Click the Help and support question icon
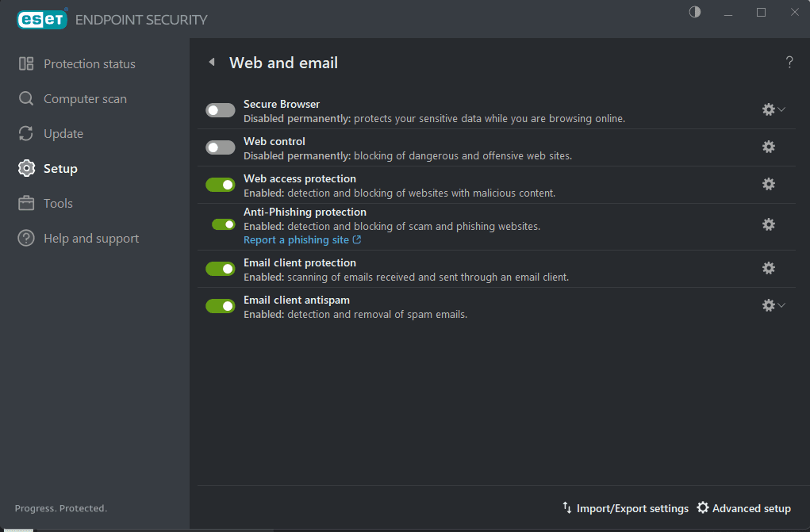Viewport: 810px width, 532px height. [26, 238]
